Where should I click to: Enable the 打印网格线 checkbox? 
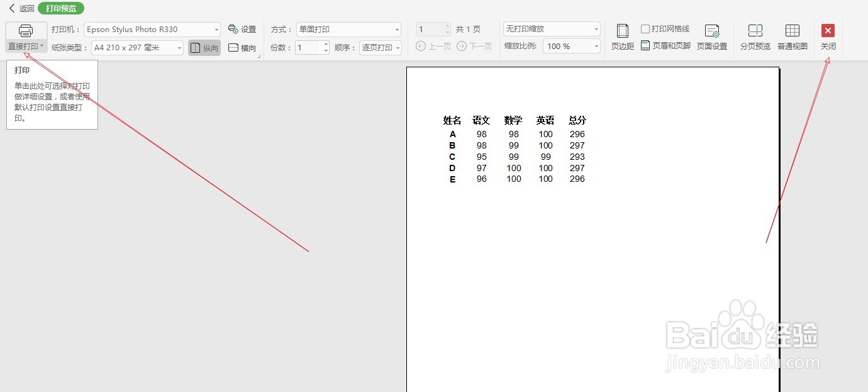pos(645,29)
